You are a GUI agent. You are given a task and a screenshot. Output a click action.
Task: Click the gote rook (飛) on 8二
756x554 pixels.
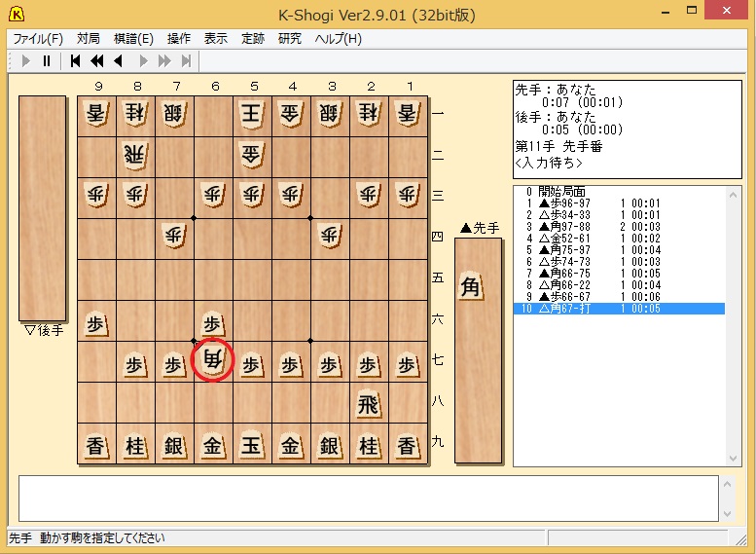[135, 155]
